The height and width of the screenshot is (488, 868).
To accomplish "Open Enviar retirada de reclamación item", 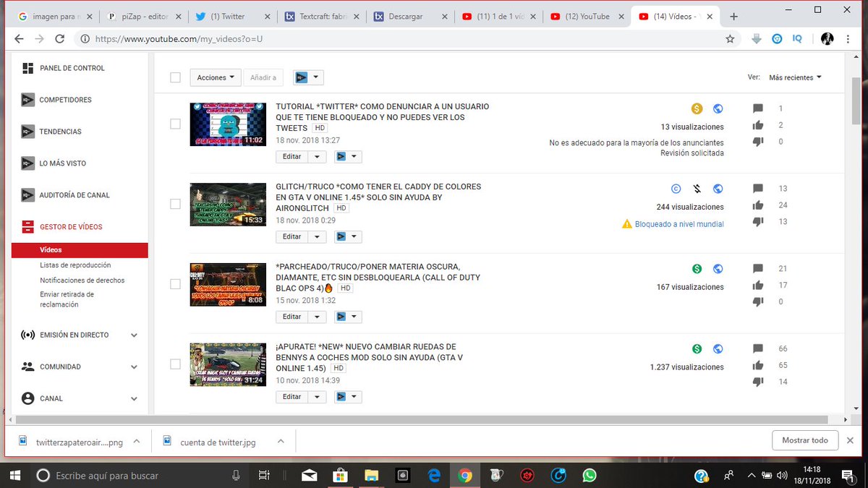I will (67, 299).
